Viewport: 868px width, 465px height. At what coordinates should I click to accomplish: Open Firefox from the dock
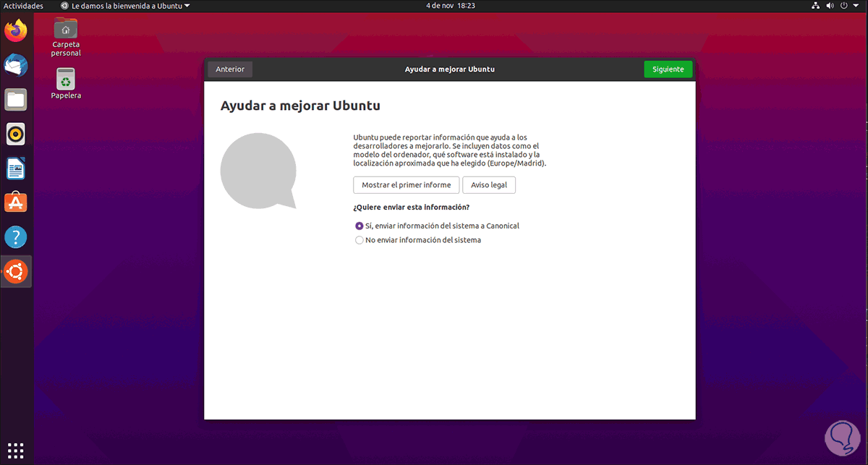(16, 31)
